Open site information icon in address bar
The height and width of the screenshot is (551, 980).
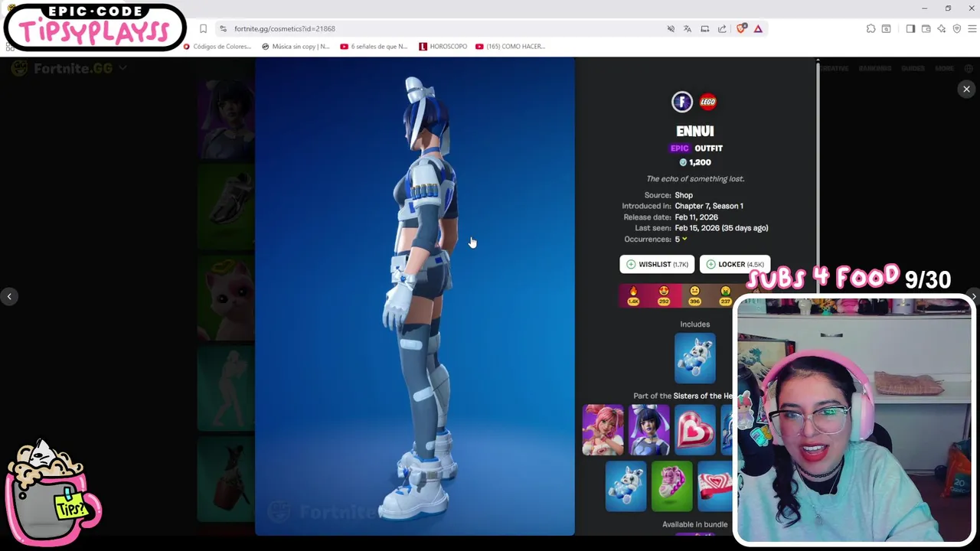click(x=223, y=28)
